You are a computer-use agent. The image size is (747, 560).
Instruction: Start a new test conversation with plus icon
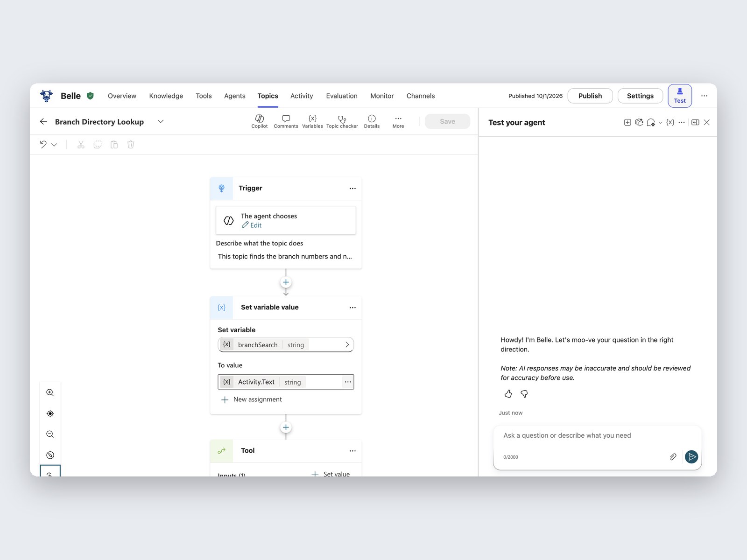pyautogui.click(x=627, y=122)
